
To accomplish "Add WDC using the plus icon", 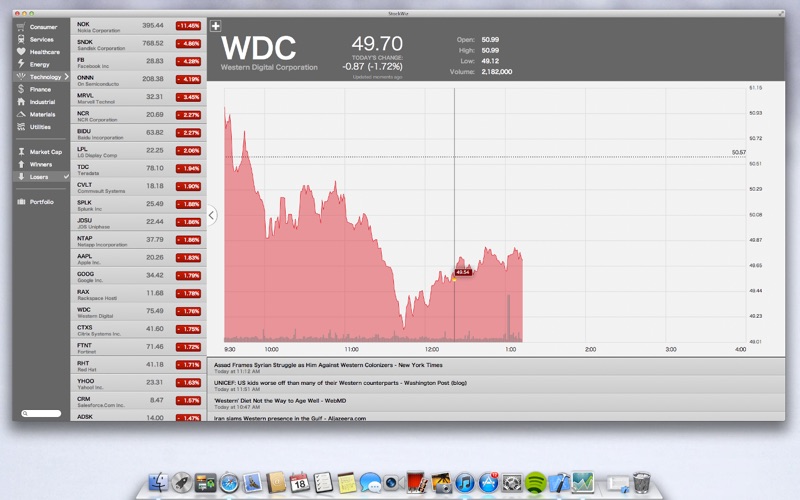I will [x=216, y=26].
